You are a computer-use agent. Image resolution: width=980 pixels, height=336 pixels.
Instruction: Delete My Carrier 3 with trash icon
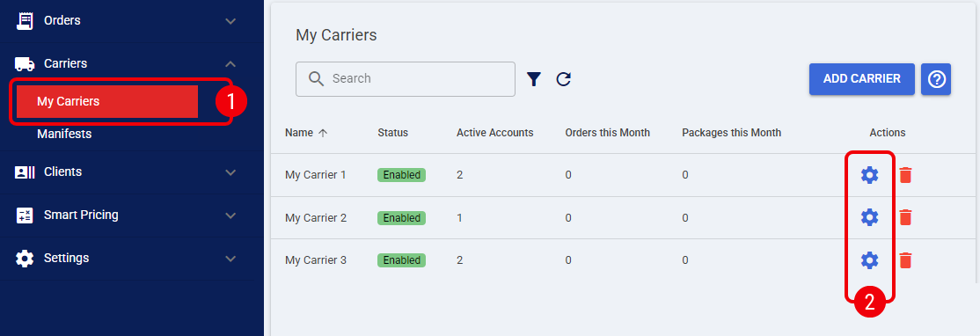pos(905,259)
